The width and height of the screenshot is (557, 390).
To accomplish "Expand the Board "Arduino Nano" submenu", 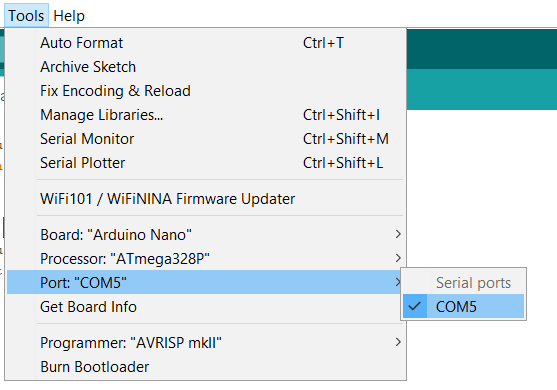I will coord(205,235).
